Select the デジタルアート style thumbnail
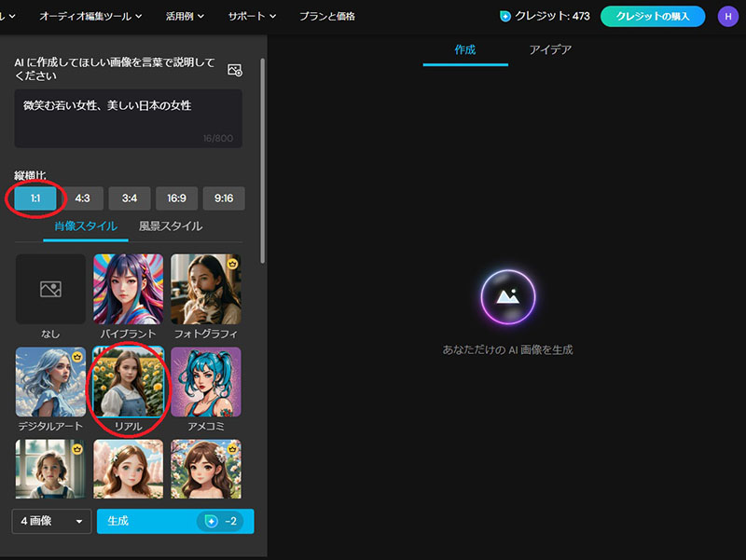The width and height of the screenshot is (746, 560). coord(50,382)
